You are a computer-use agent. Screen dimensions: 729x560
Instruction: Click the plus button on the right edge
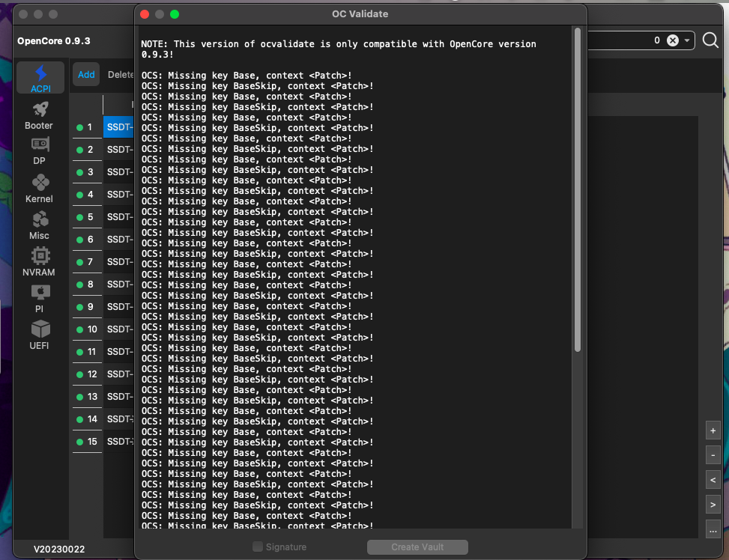[x=713, y=430]
